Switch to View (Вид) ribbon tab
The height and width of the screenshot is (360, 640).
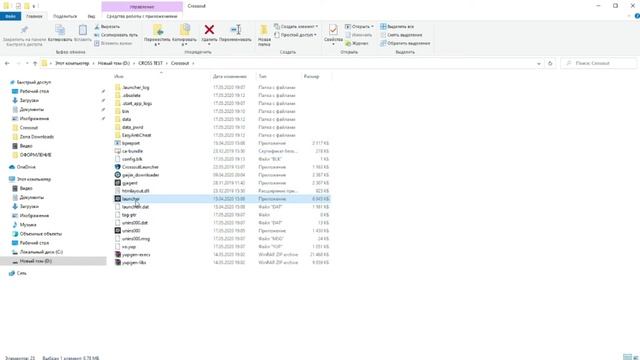(x=91, y=16)
